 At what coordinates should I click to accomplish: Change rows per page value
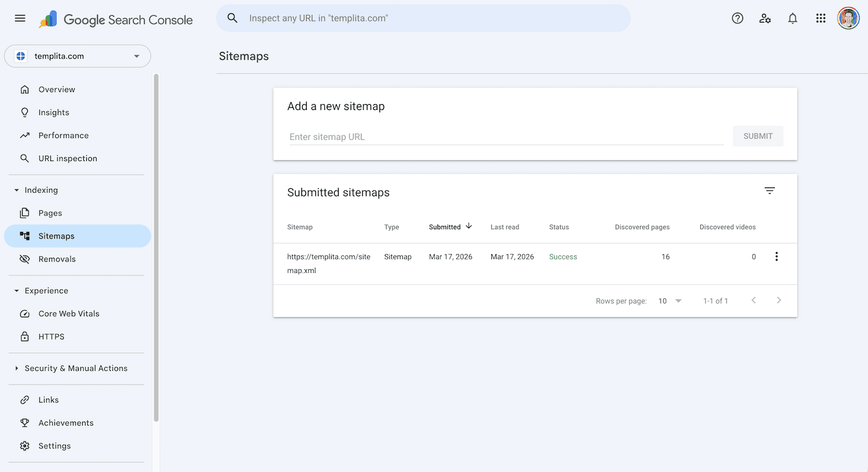tap(668, 301)
